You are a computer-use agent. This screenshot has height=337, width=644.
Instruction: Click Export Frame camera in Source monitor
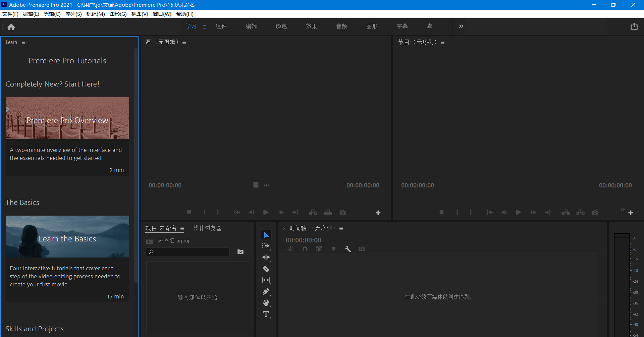pyautogui.click(x=342, y=212)
